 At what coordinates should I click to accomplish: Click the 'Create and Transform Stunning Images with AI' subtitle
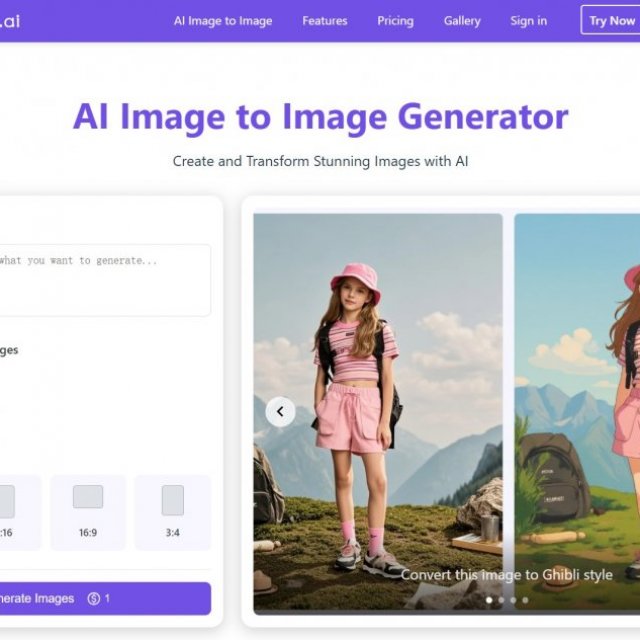click(x=320, y=161)
